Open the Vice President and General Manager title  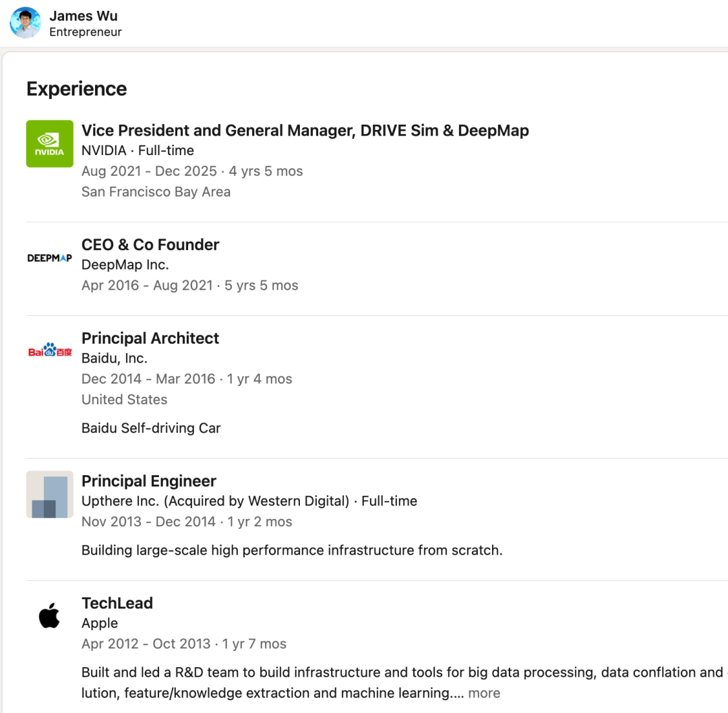[x=305, y=130]
